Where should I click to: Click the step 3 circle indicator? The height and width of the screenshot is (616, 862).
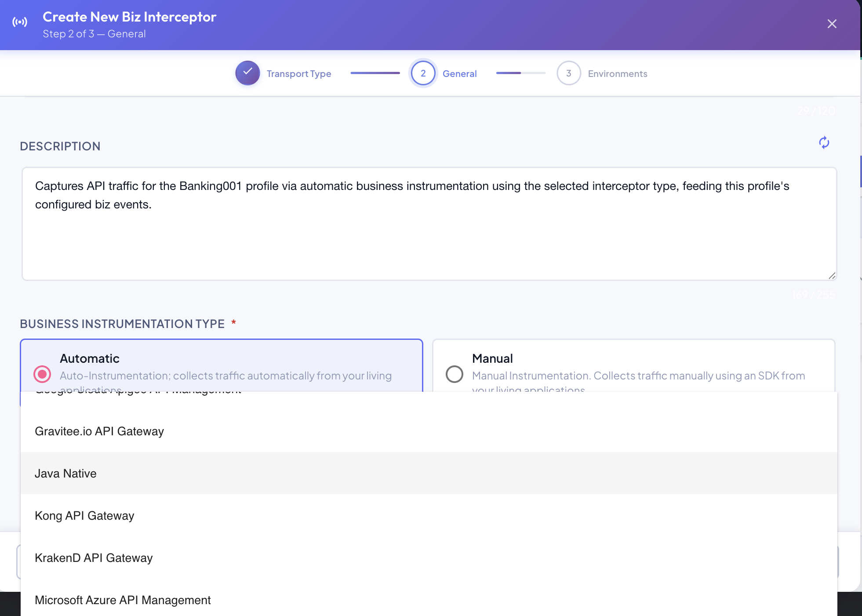pos(568,73)
